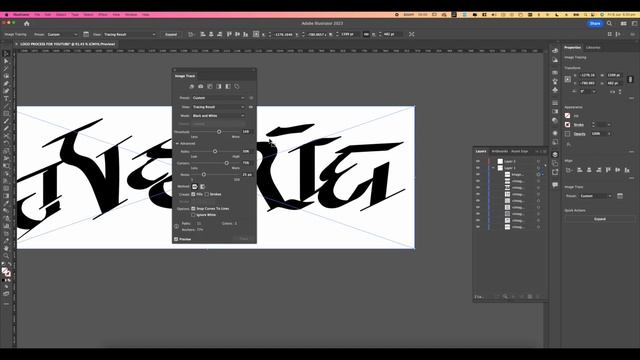
Task: Switch to the Asset Export tab
Action: coord(520,151)
